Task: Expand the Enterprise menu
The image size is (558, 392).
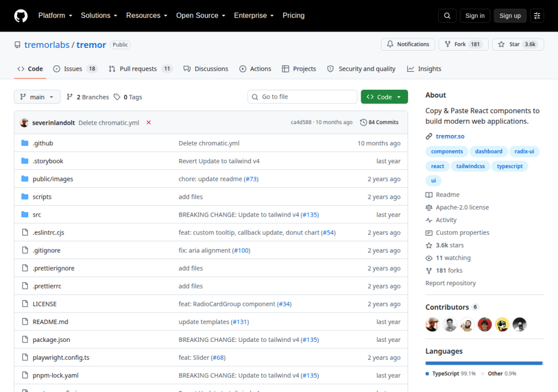Action: tap(254, 16)
